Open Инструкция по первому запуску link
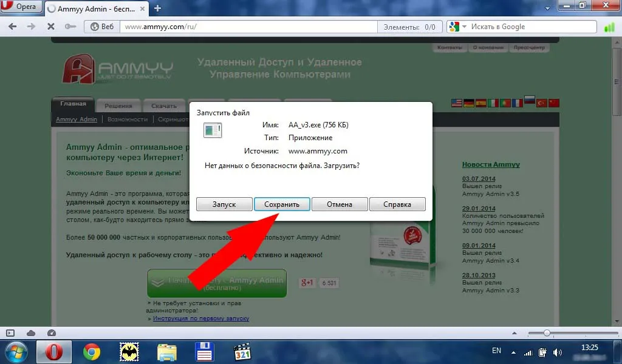 point(200,318)
